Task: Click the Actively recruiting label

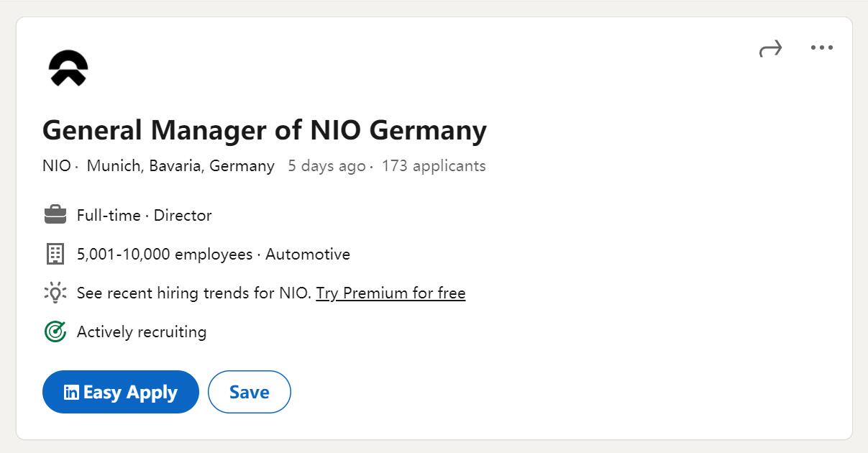Action: 140,331
